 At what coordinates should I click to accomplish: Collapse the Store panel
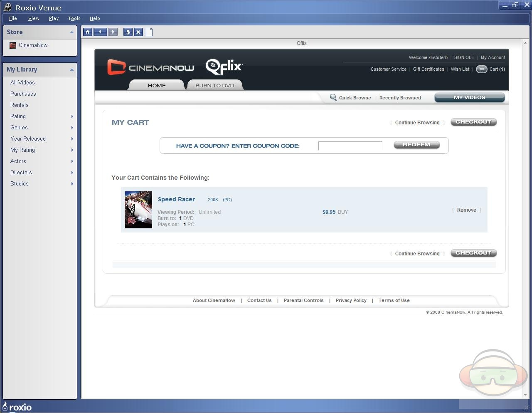coord(71,32)
